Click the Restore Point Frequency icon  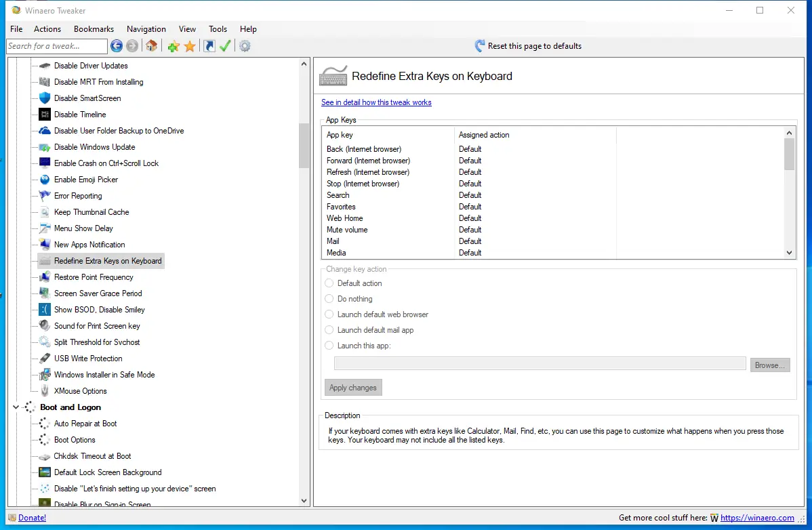tap(45, 277)
